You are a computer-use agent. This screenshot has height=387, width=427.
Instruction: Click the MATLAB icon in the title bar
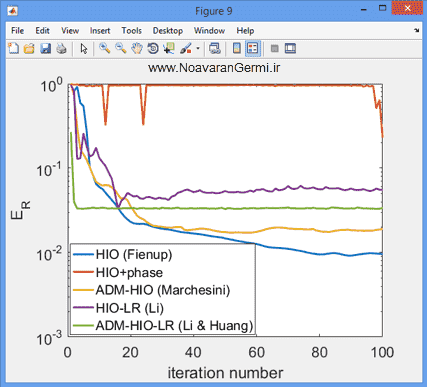pos(13,11)
